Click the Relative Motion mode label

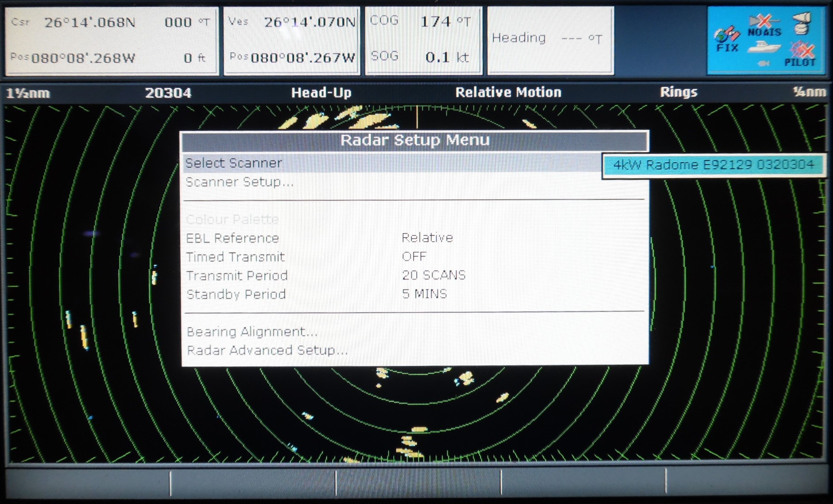508,92
